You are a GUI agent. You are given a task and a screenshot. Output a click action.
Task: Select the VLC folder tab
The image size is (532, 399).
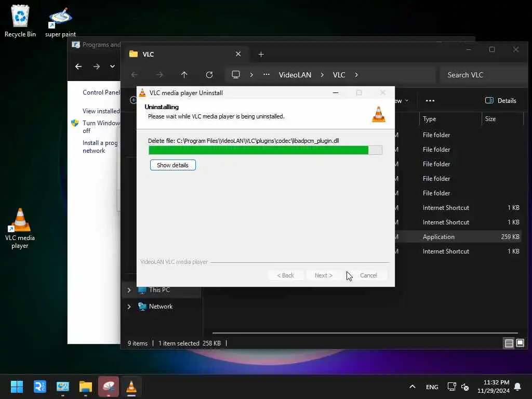coord(185,54)
